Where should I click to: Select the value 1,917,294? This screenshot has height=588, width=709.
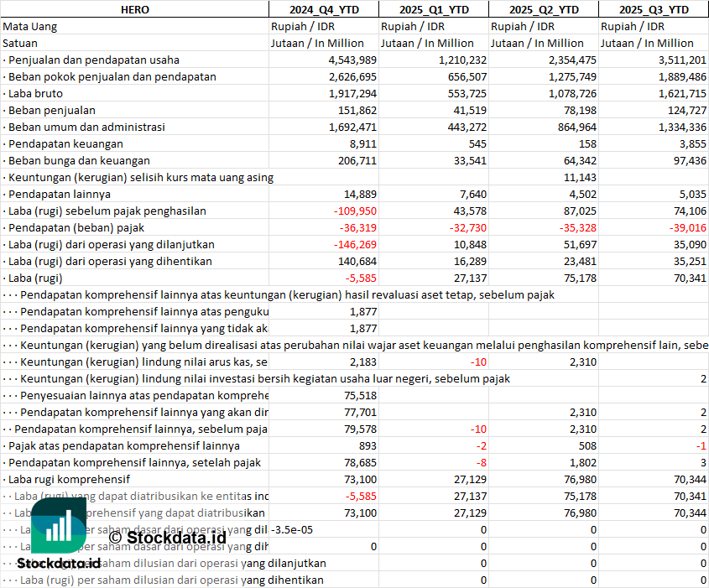(x=352, y=94)
